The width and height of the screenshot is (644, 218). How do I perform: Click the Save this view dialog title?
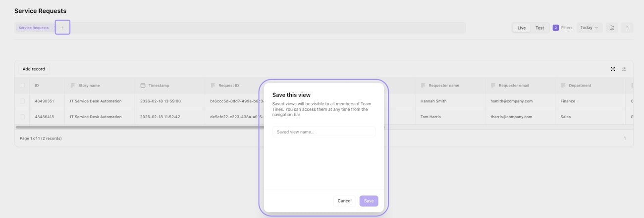[x=291, y=95]
